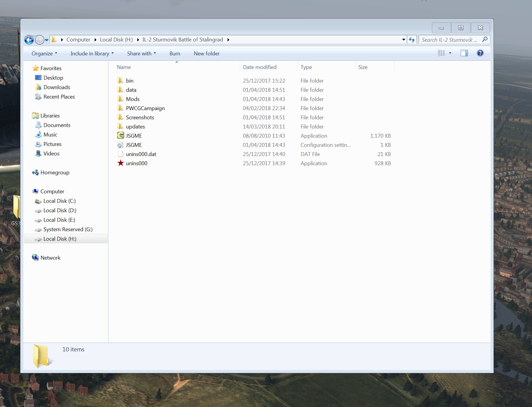Select the unins000 red star application icon
Image resolution: width=532 pixels, height=407 pixels.
pyautogui.click(x=120, y=163)
